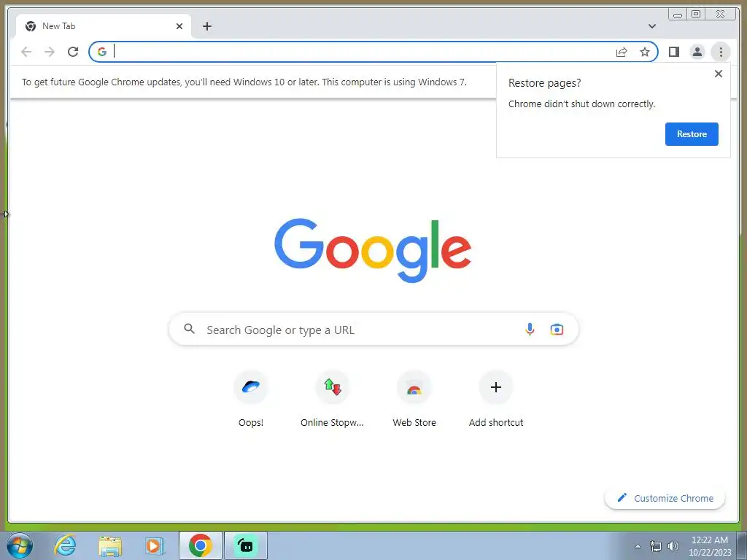Click the Google logo

click(x=373, y=250)
